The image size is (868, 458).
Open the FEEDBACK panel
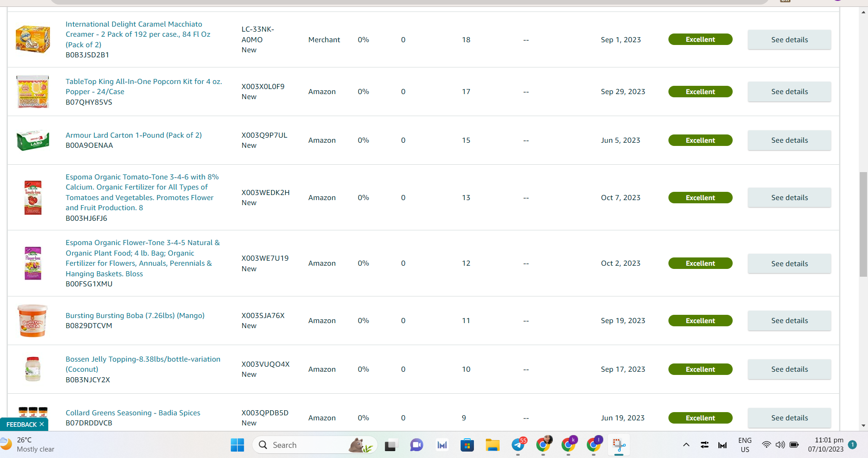22,424
